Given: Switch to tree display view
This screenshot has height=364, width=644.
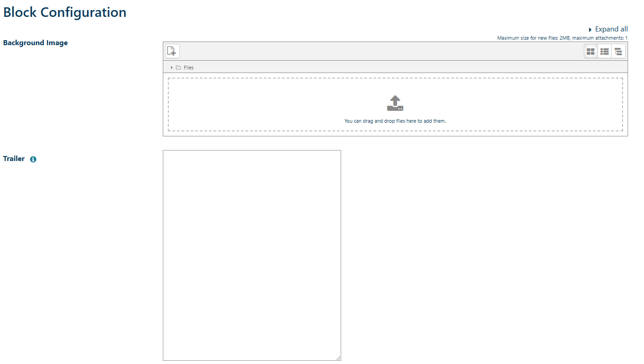Looking at the screenshot, I should coord(618,51).
